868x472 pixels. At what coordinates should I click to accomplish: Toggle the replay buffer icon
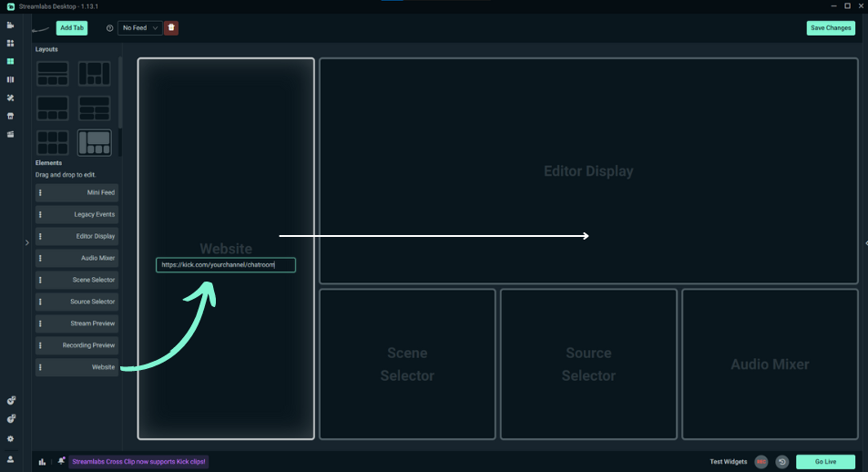point(781,461)
